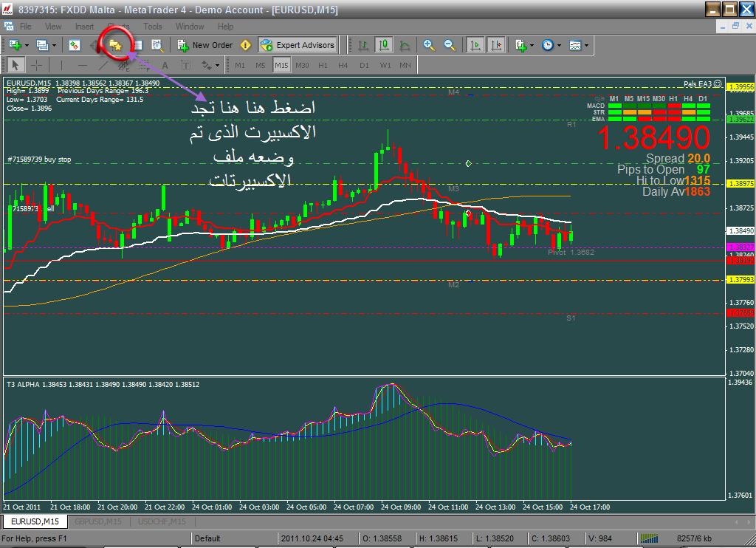Expand the chart Templates dropdown
This screenshot has height=548, width=756.
tap(587, 45)
